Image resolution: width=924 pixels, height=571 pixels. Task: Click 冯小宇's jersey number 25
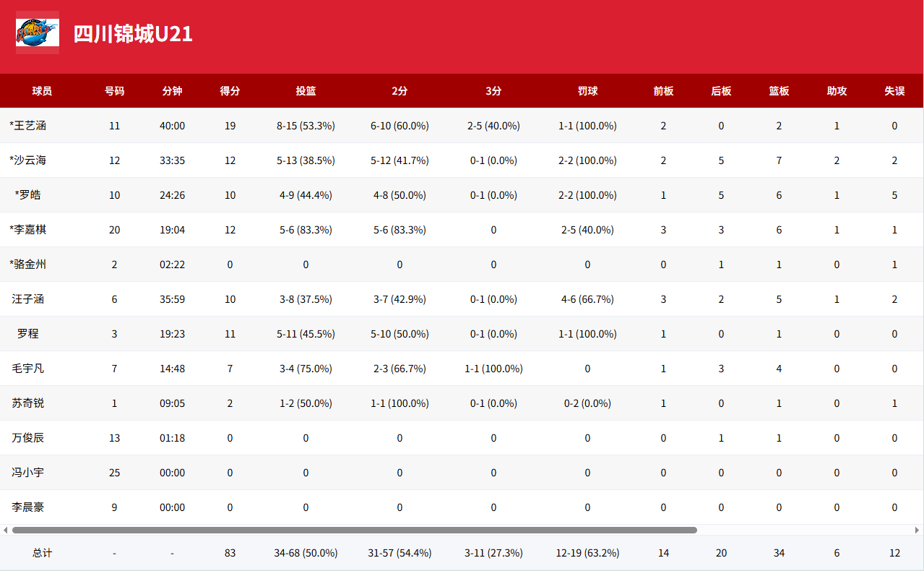click(x=114, y=473)
